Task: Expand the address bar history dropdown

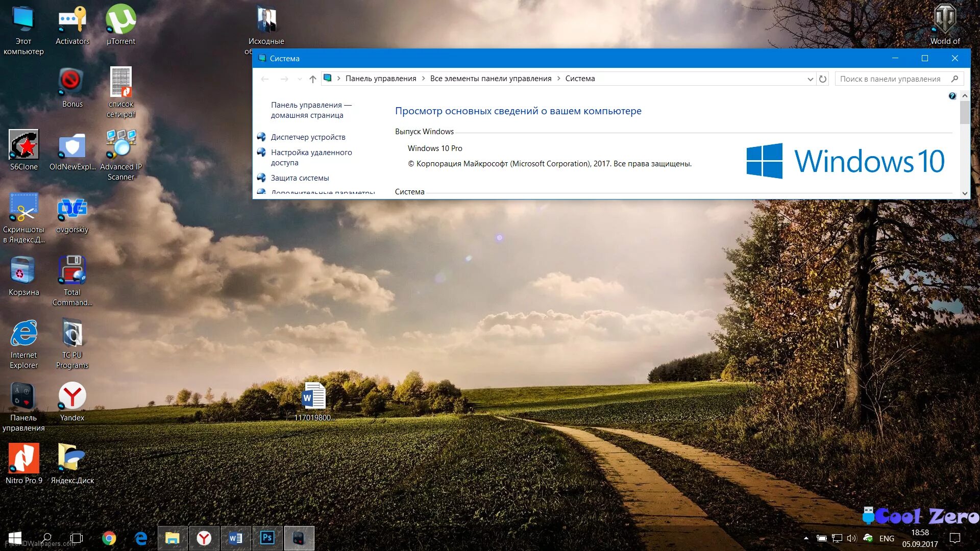Action: 810,79
